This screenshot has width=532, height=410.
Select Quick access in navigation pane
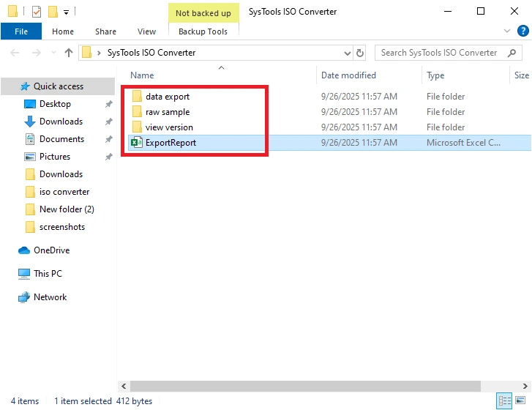point(58,86)
